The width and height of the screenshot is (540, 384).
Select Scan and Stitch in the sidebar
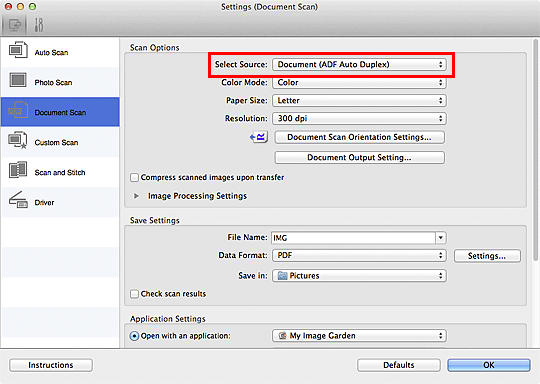point(60,172)
